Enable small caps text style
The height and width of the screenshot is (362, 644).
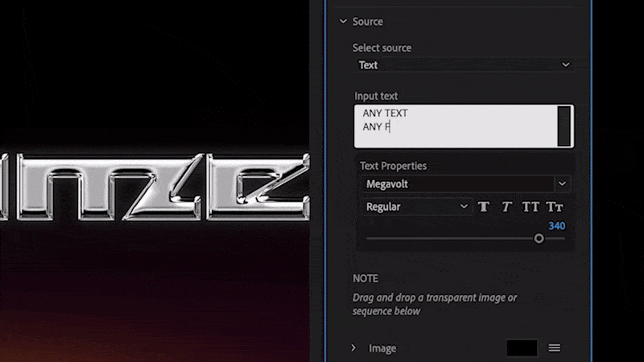(x=555, y=207)
